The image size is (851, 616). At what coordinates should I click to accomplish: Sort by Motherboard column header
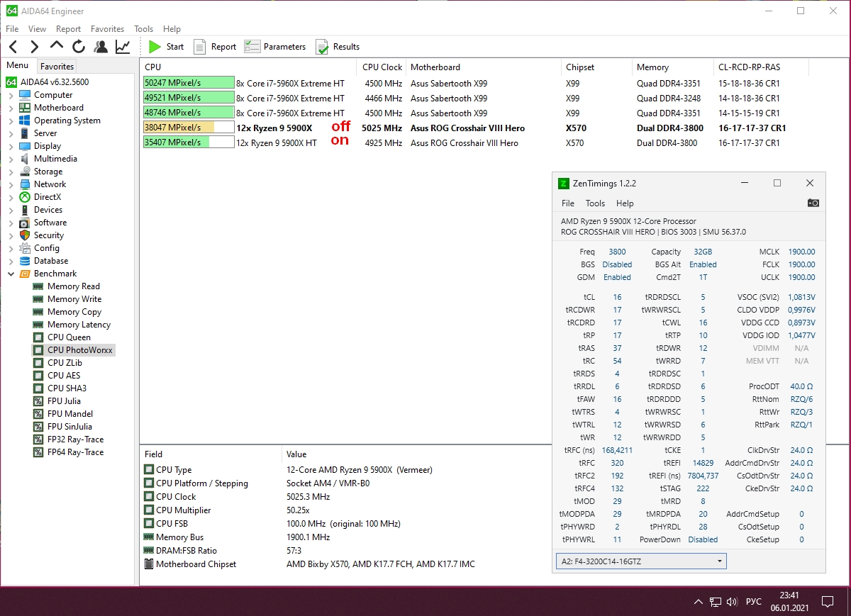click(484, 67)
